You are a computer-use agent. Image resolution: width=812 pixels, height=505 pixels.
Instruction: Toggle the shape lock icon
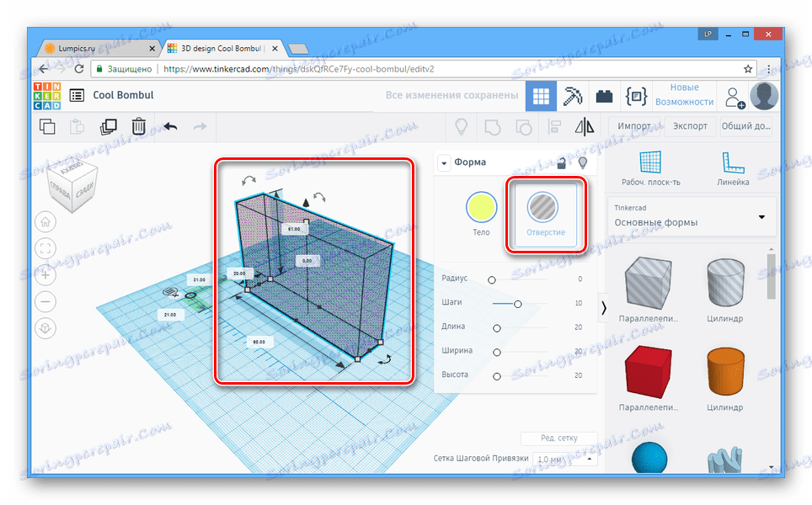point(561,163)
